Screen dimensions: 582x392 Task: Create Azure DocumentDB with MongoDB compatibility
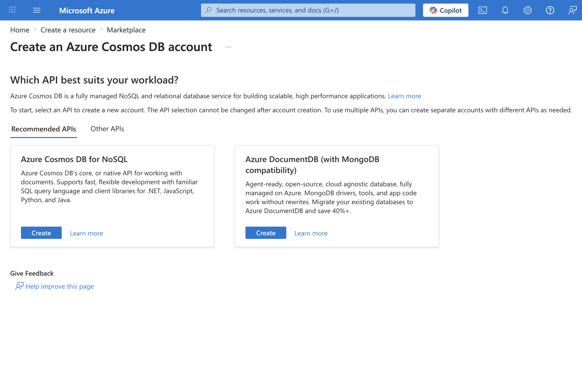point(266,233)
